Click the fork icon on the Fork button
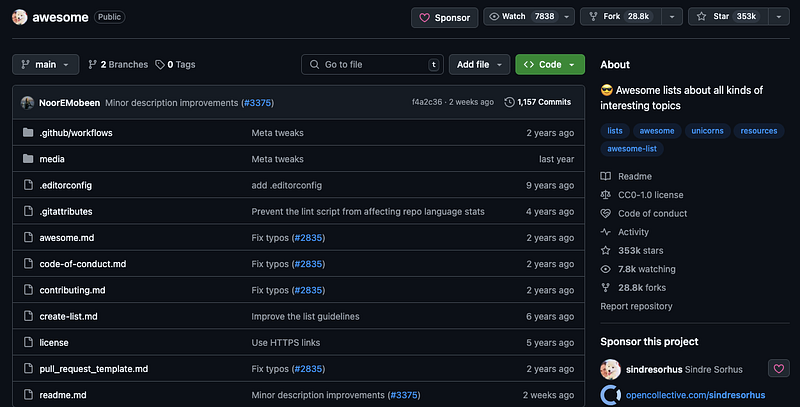This screenshot has height=407, width=800. coord(593,16)
